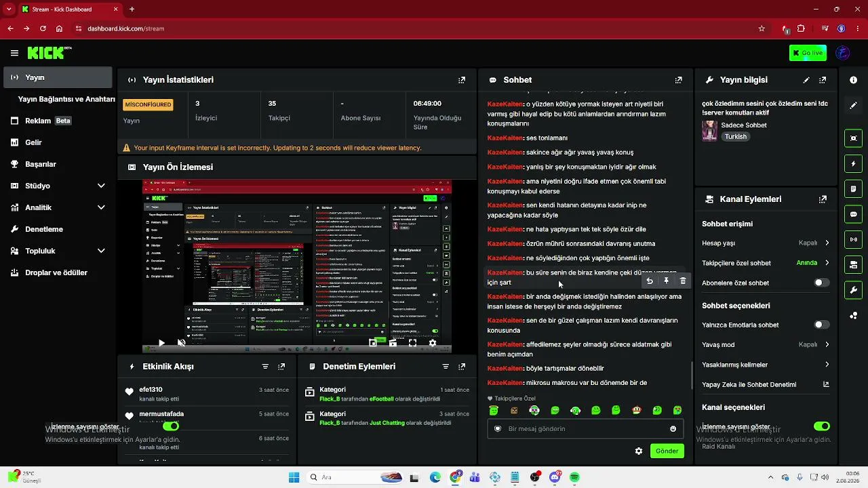Open the Windows Start menu
The height and width of the screenshot is (488, 868).
pos(294,477)
